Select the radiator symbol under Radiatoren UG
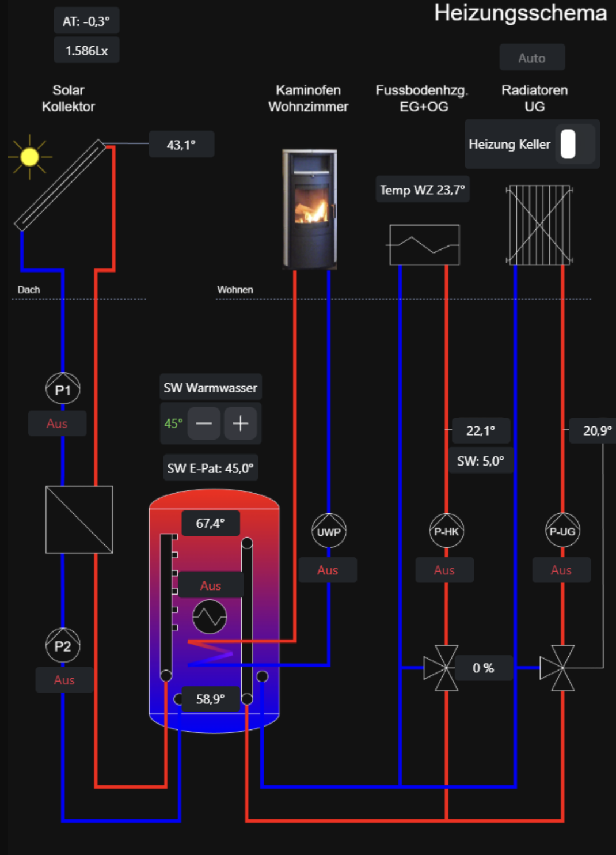The width and height of the screenshot is (616, 855). 539,225
